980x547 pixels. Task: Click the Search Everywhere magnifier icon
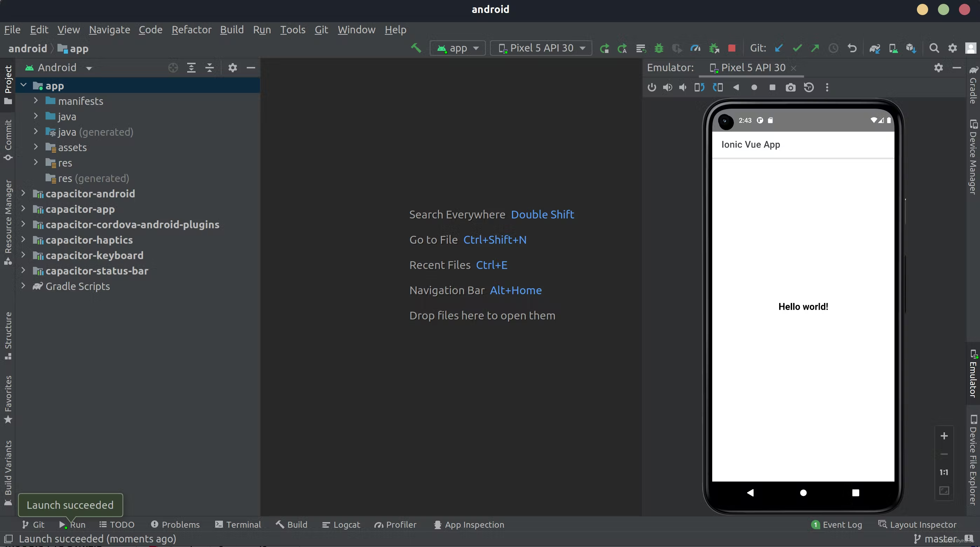[934, 48]
